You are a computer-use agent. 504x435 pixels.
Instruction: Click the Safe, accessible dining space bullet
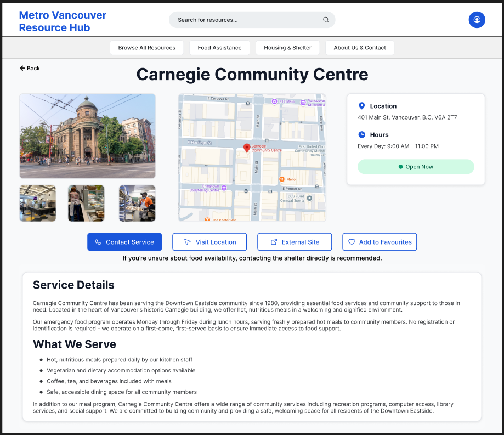click(x=122, y=392)
